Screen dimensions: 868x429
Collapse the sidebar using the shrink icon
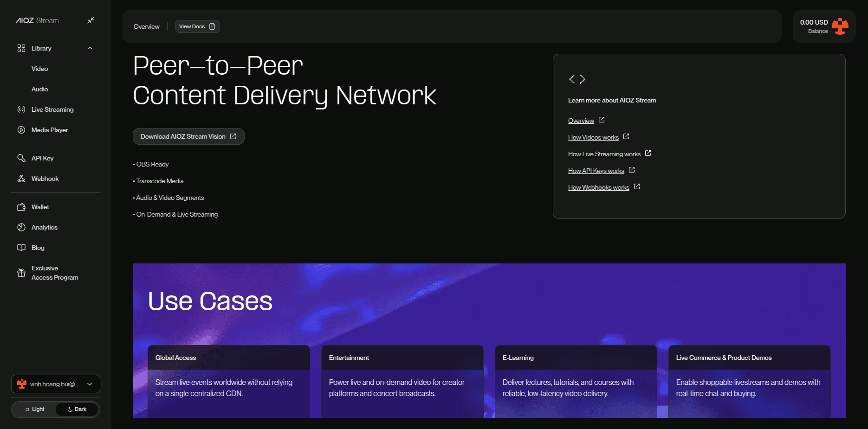tap(91, 20)
